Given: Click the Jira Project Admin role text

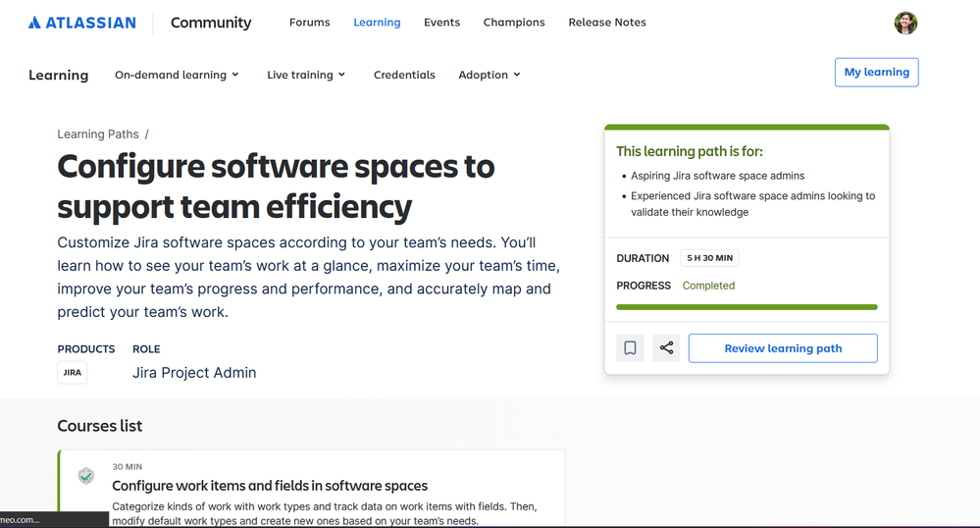Looking at the screenshot, I should pos(194,372).
